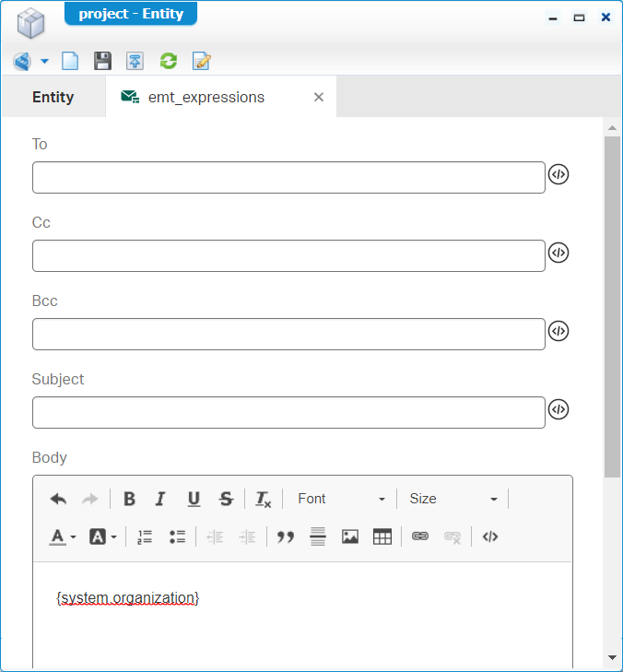Toggle italic formatting

pos(160,499)
